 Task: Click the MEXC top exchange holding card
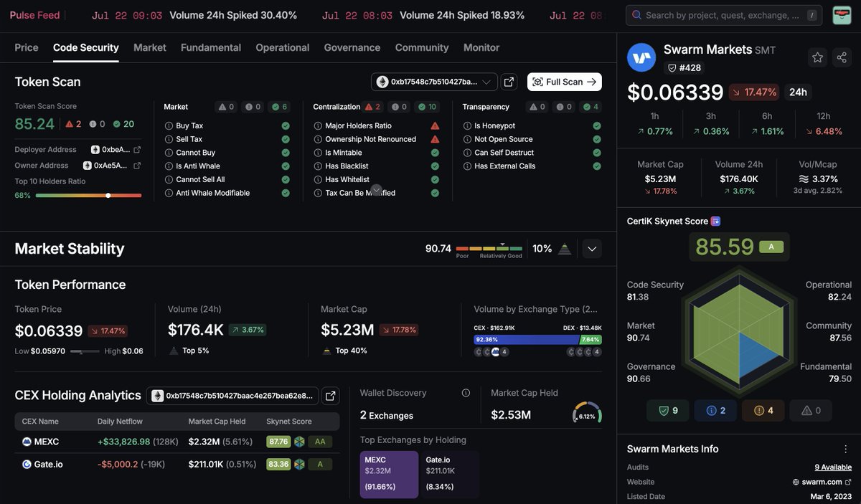389,475
